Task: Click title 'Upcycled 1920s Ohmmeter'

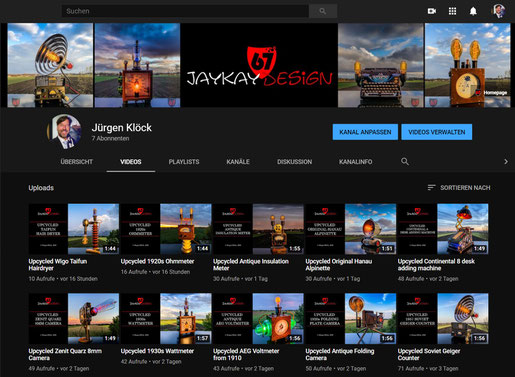Action: (x=157, y=261)
